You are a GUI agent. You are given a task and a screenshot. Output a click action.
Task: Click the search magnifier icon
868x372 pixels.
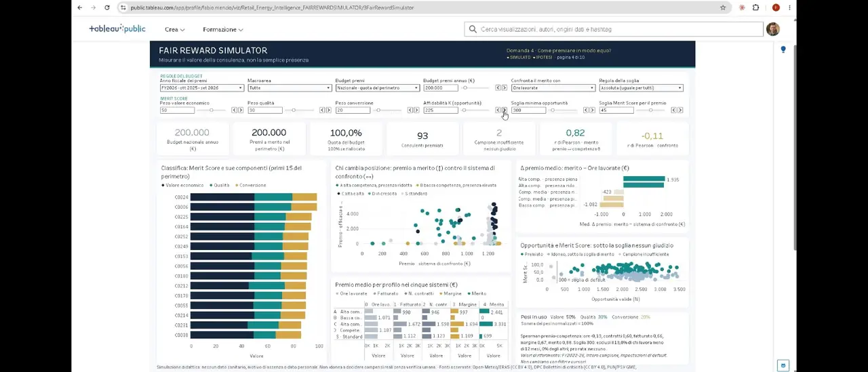473,29
